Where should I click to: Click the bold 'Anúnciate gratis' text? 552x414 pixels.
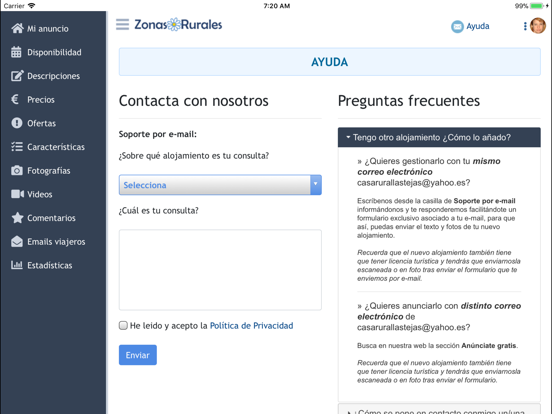pos(489,345)
